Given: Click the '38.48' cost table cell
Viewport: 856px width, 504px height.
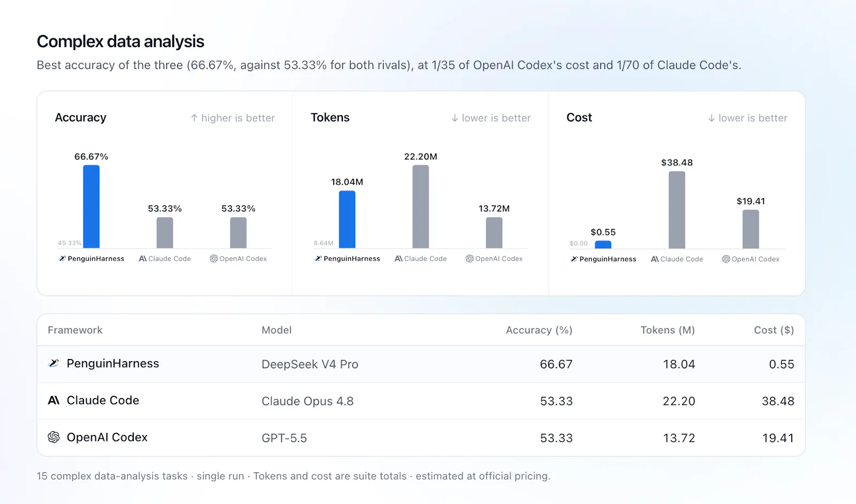Looking at the screenshot, I should 778,401.
